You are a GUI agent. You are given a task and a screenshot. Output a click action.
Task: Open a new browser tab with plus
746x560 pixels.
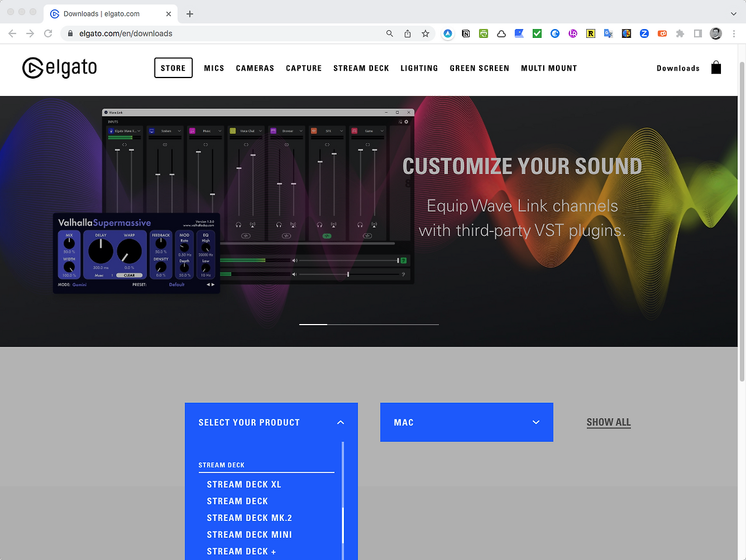point(189,14)
